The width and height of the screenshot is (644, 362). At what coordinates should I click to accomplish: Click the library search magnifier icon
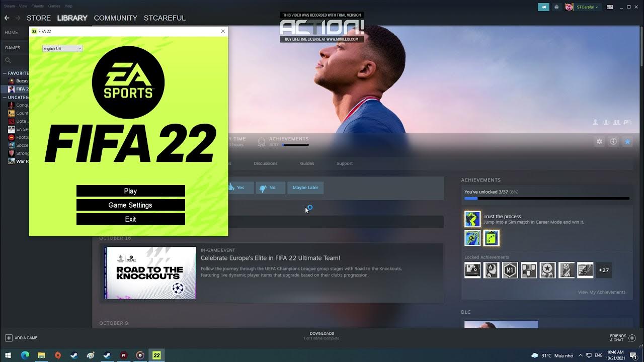[8, 60]
